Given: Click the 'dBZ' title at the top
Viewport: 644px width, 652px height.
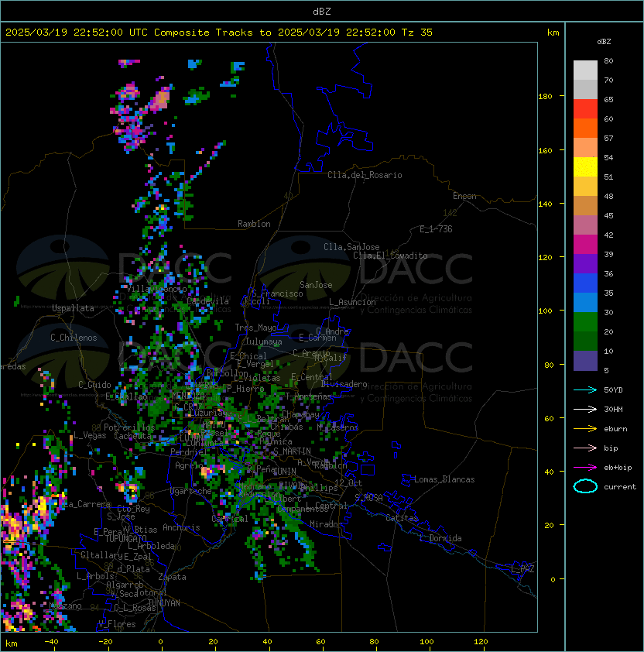Looking at the screenshot, I should [x=322, y=12].
